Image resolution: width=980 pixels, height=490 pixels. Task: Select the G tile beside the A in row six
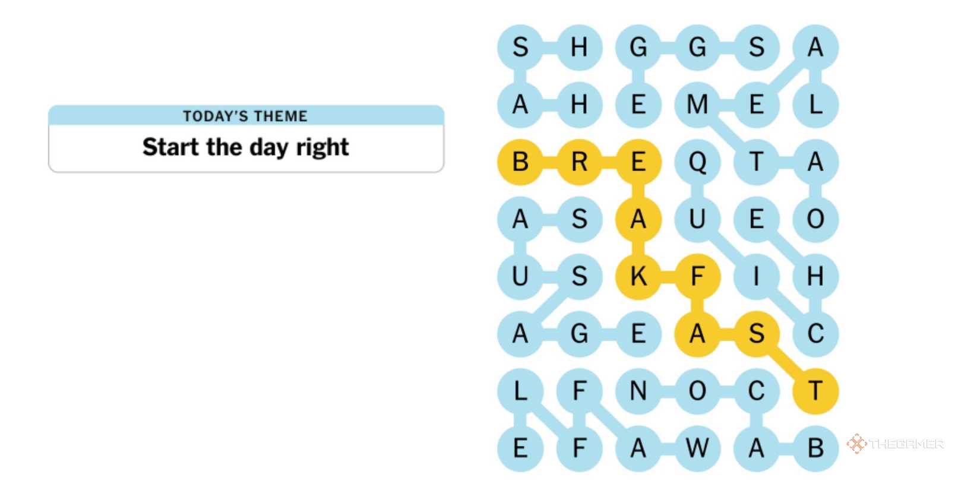579,333
